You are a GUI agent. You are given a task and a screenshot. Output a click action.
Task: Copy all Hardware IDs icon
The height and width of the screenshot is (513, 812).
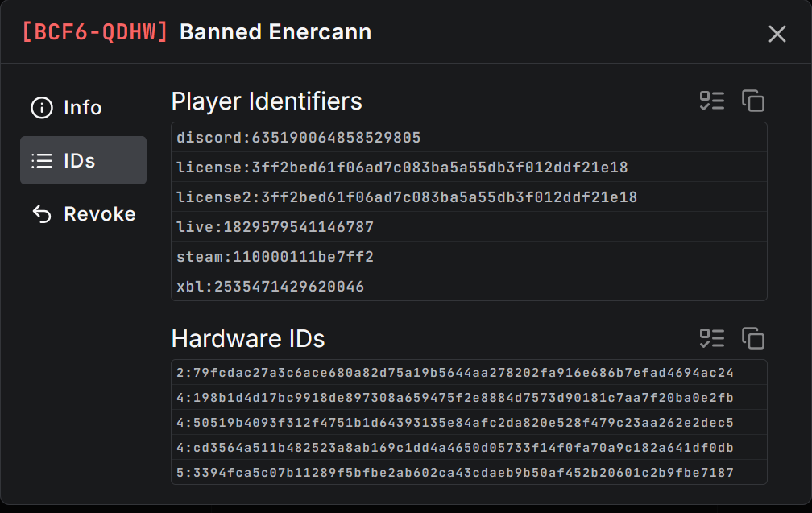tap(752, 338)
